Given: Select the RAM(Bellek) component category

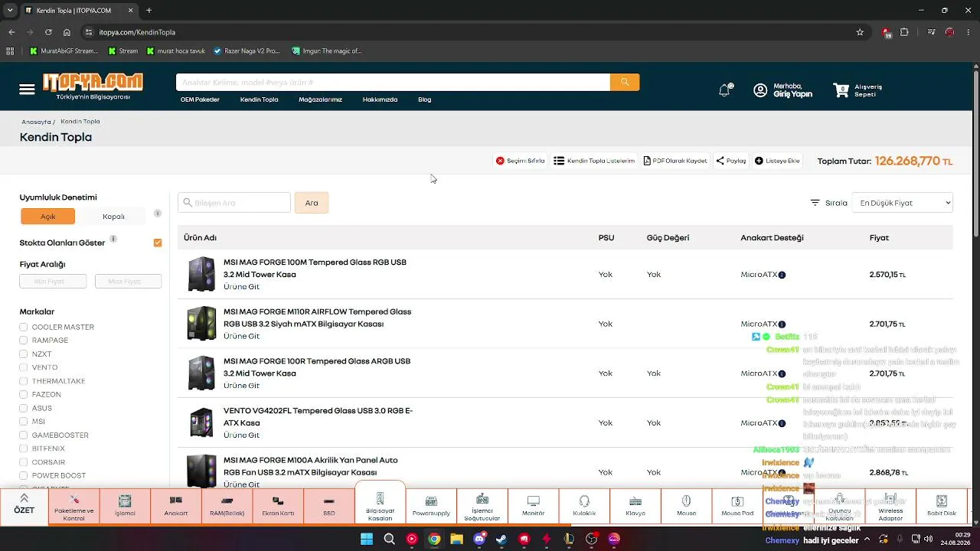Looking at the screenshot, I should [x=227, y=507].
